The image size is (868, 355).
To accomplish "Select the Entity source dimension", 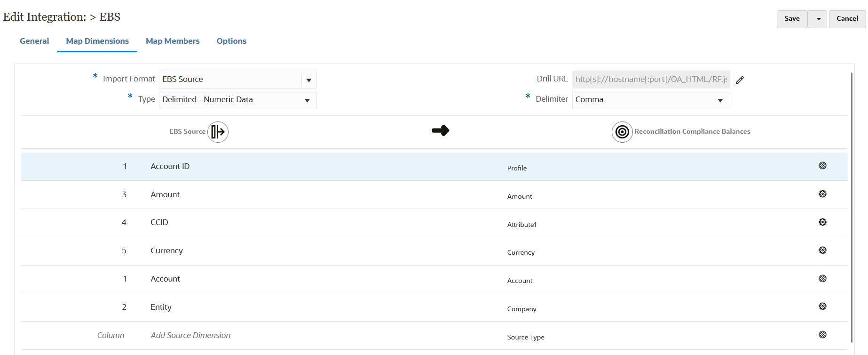I will (x=161, y=307).
